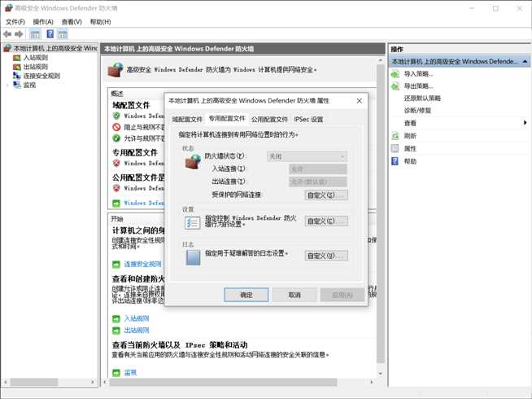Click the firewall icon in dialog 状态 section

[x=193, y=162]
